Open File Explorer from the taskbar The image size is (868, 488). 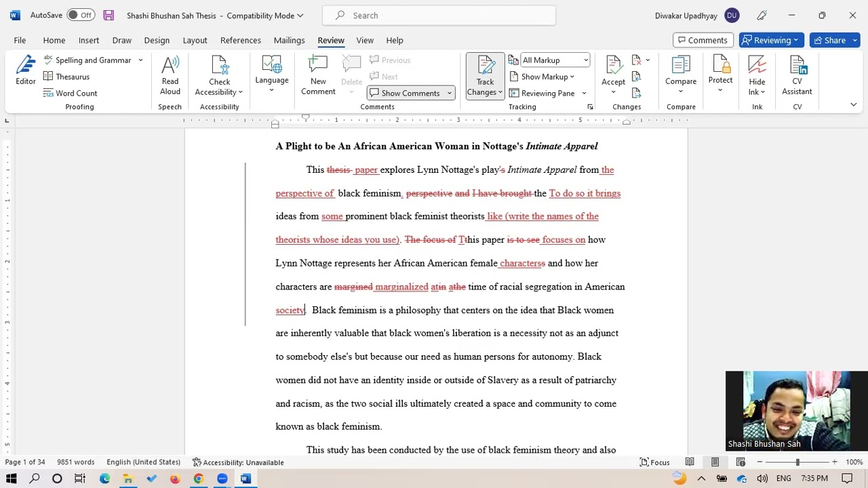click(127, 479)
